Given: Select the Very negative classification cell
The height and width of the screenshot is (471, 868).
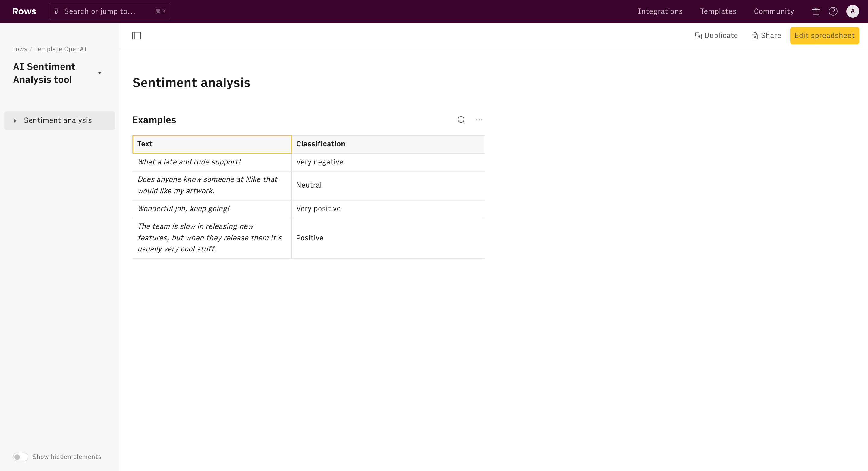Looking at the screenshot, I should 388,162.
